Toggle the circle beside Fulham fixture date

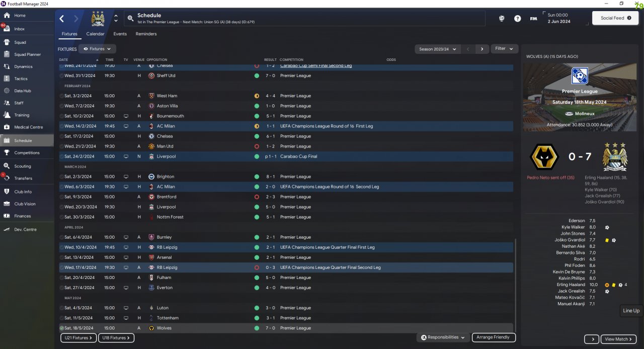coord(62,277)
